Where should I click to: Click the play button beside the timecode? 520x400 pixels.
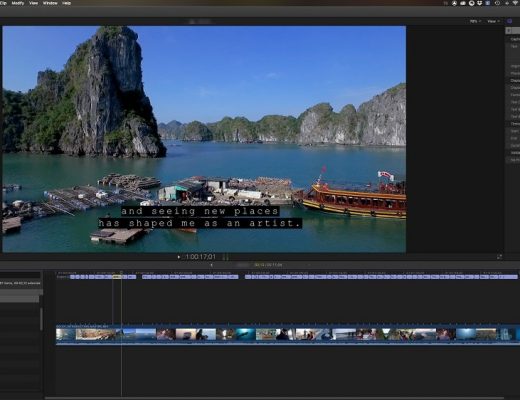(x=179, y=257)
